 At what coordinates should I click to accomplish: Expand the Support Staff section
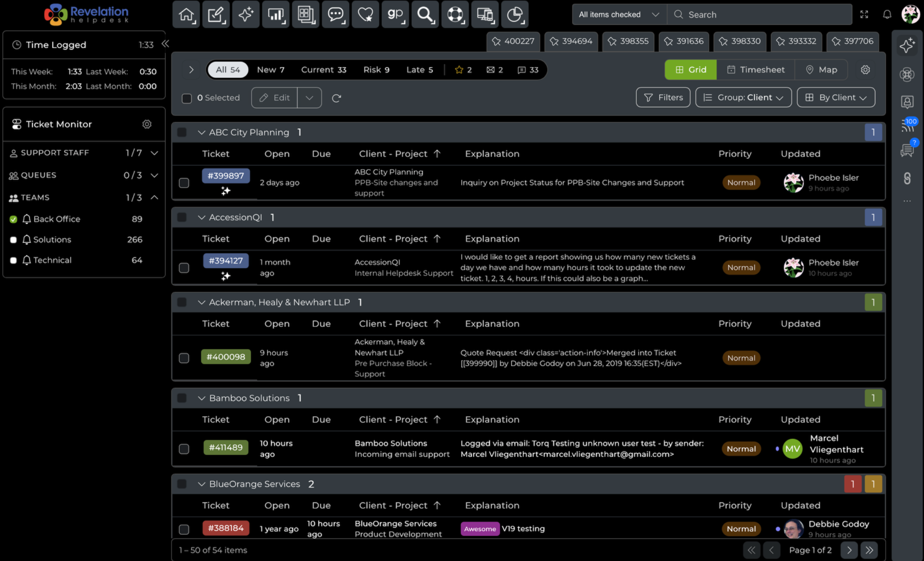point(154,153)
